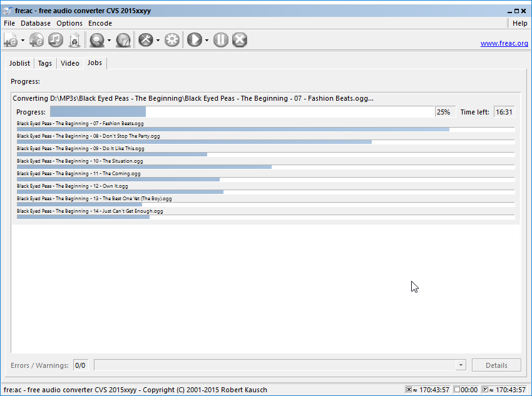Image resolution: width=532 pixels, height=396 pixels.
Task: Click the 25% progress value
Action: [445, 112]
